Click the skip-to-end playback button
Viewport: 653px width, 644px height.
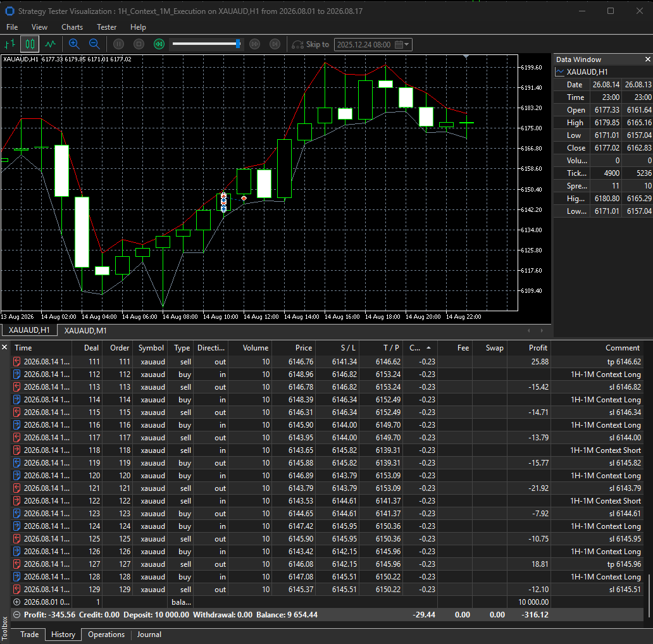pyautogui.click(x=275, y=44)
